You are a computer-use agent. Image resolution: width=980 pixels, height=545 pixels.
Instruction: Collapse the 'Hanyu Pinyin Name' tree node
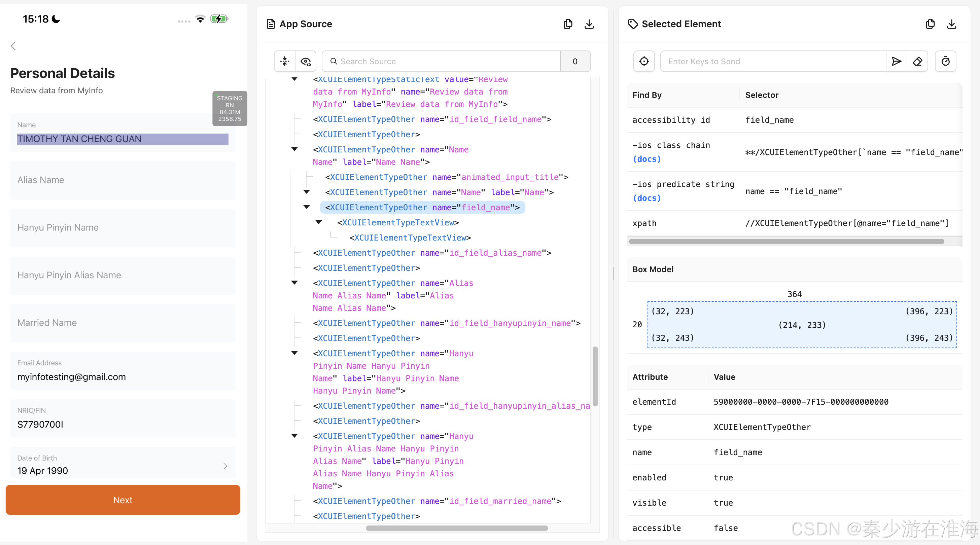pos(294,353)
